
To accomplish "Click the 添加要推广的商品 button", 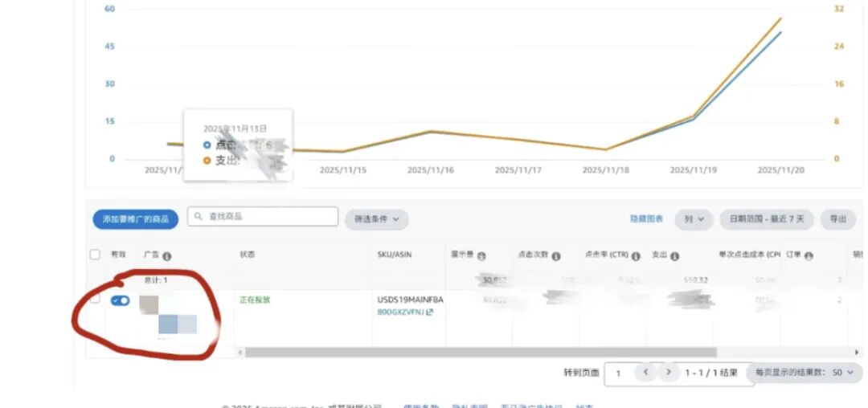I will (x=135, y=218).
